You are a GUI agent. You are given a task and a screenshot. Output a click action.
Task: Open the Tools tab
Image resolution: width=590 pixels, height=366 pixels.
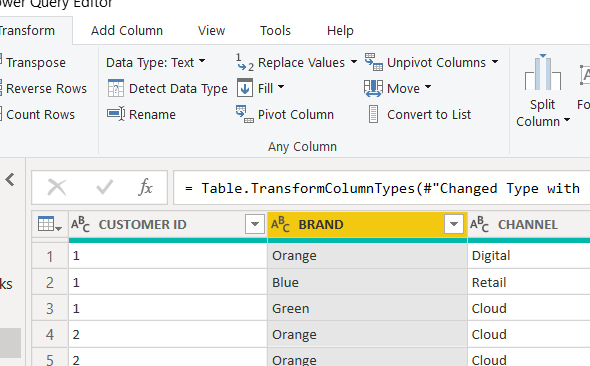pos(275,30)
